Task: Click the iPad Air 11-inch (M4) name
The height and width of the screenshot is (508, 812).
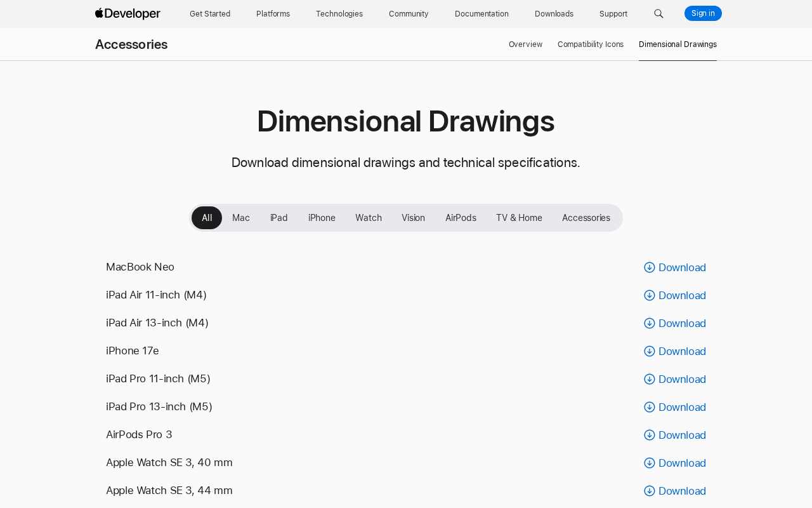Action: pos(156,295)
